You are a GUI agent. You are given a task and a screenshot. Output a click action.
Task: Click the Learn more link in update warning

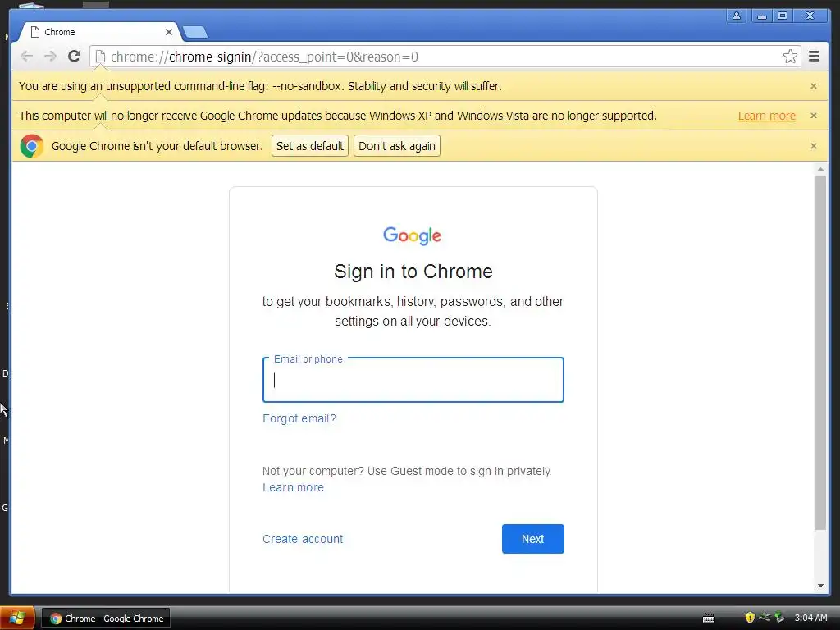tap(767, 116)
